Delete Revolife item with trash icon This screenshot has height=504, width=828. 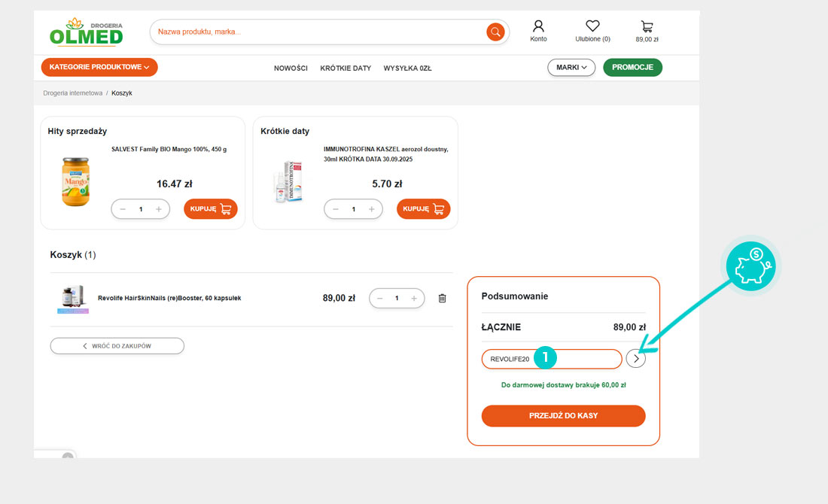442,299
